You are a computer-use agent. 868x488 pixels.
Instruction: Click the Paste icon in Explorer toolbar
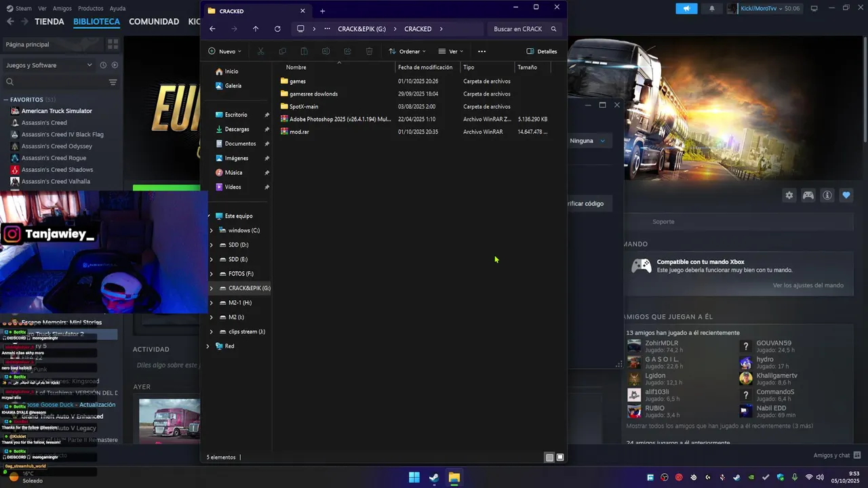304,52
